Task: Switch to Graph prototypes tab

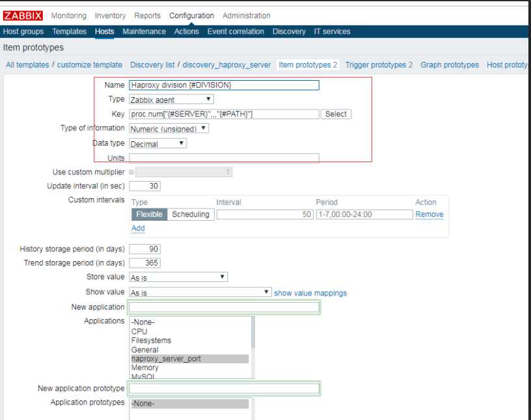Action: pos(450,64)
